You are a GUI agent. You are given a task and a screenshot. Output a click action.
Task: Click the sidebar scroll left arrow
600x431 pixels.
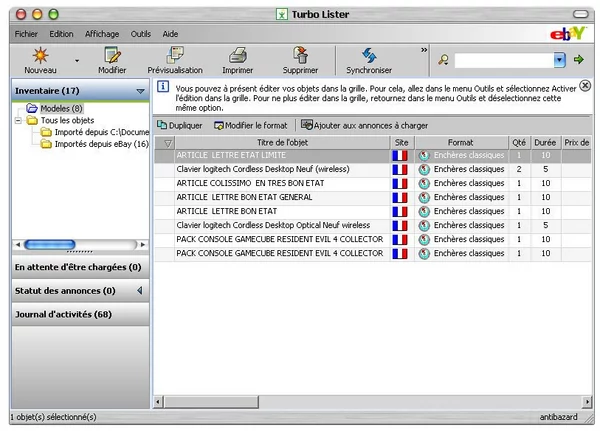[x=18, y=244]
